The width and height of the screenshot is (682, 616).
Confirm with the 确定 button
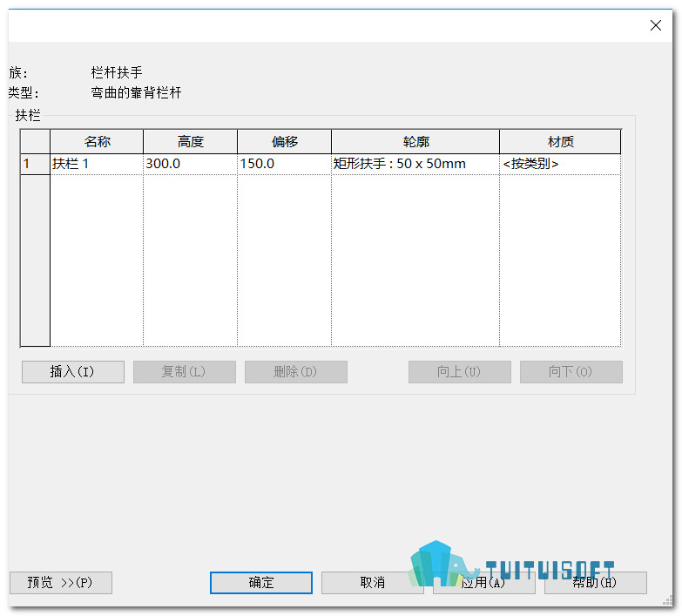click(261, 583)
